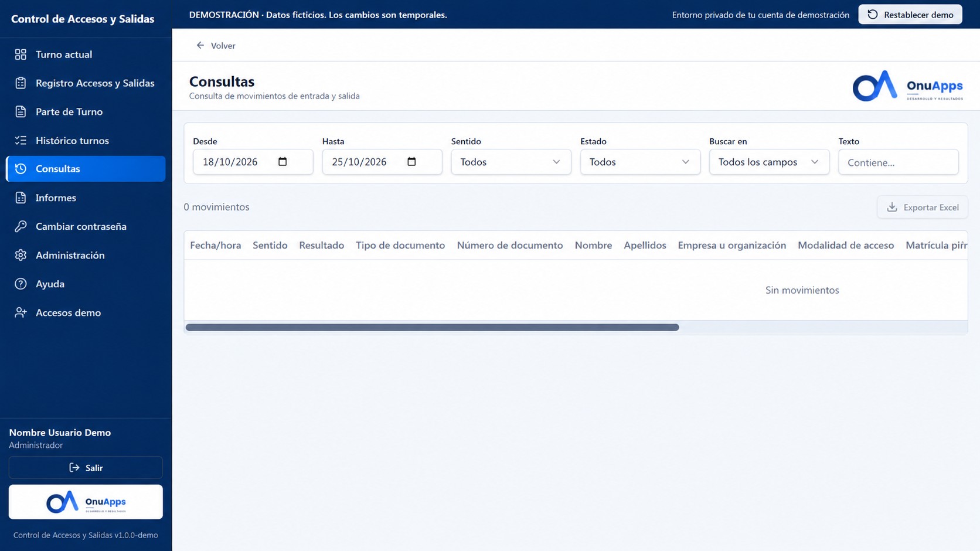Click the Consultas history clock icon

click(x=21, y=169)
